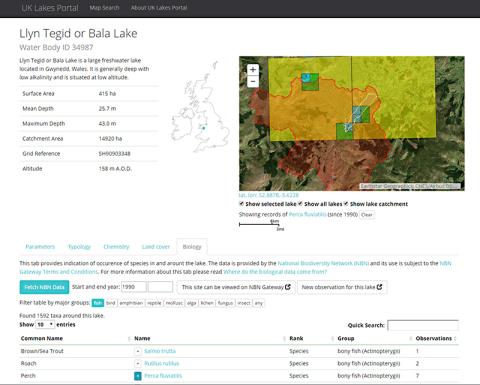Open National Biodiversity Network link

[323, 263]
